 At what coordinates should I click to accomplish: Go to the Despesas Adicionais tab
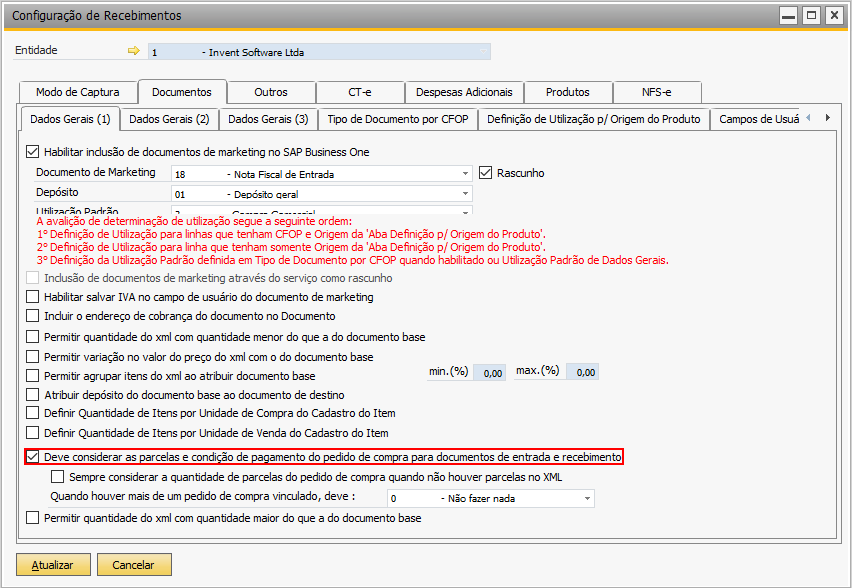(x=464, y=92)
